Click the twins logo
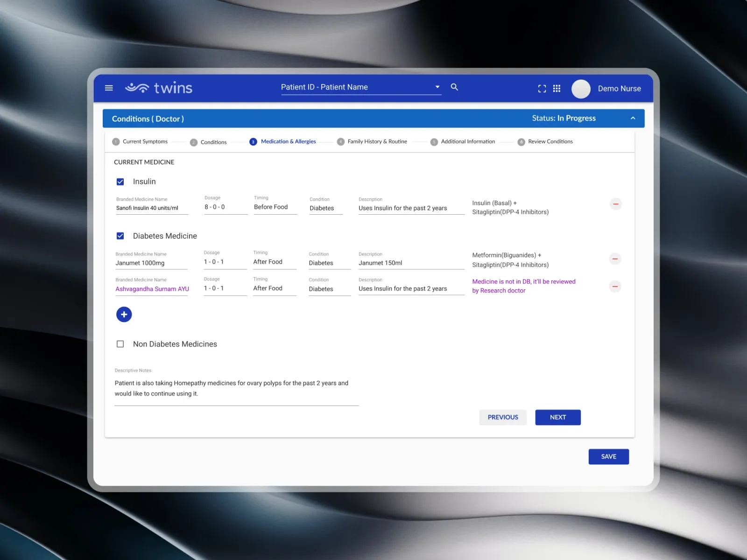 pyautogui.click(x=159, y=88)
